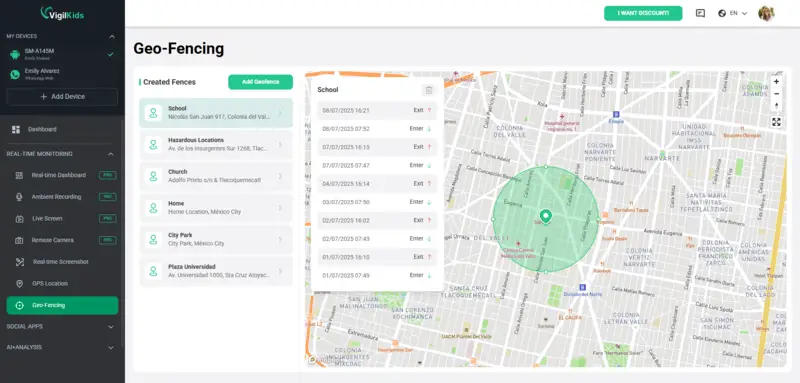The height and width of the screenshot is (383, 800).
Task: Click the geofence circle top handle
Action: pos(546,166)
